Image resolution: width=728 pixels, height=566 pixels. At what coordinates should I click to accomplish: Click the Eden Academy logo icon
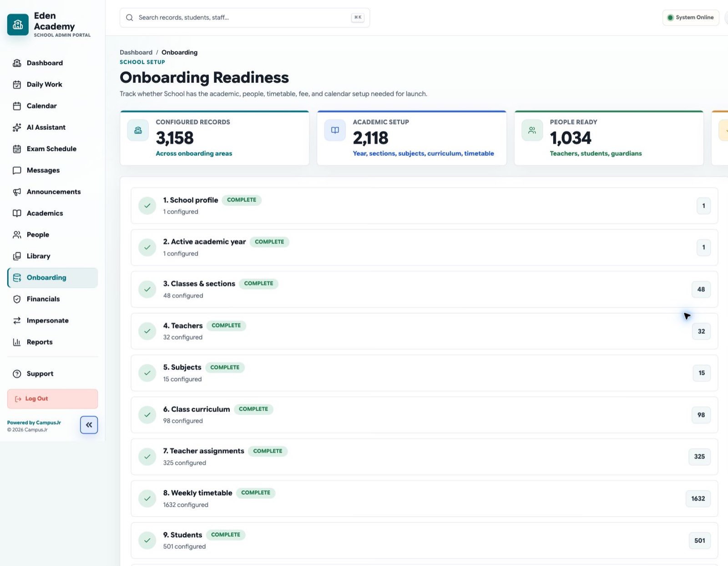pyautogui.click(x=18, y=25)
